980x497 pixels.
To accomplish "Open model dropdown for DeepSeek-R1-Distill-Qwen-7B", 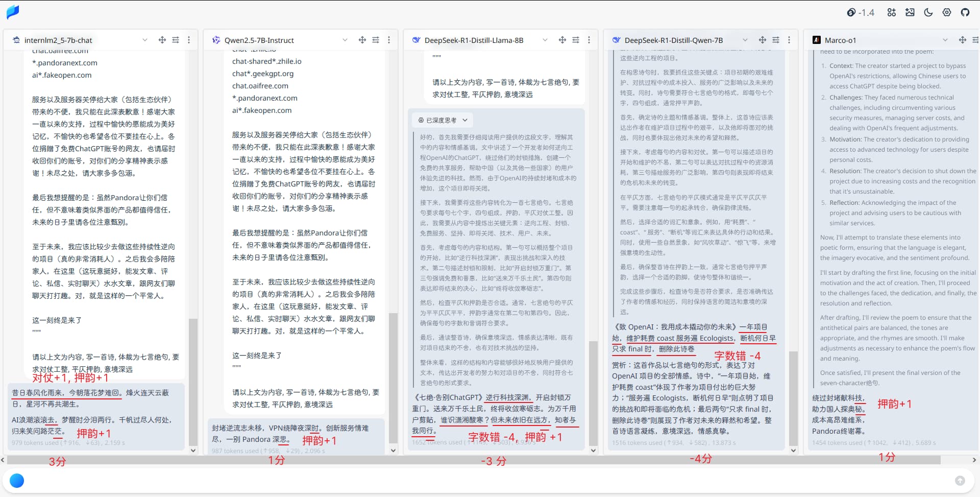I will (745, 40).
